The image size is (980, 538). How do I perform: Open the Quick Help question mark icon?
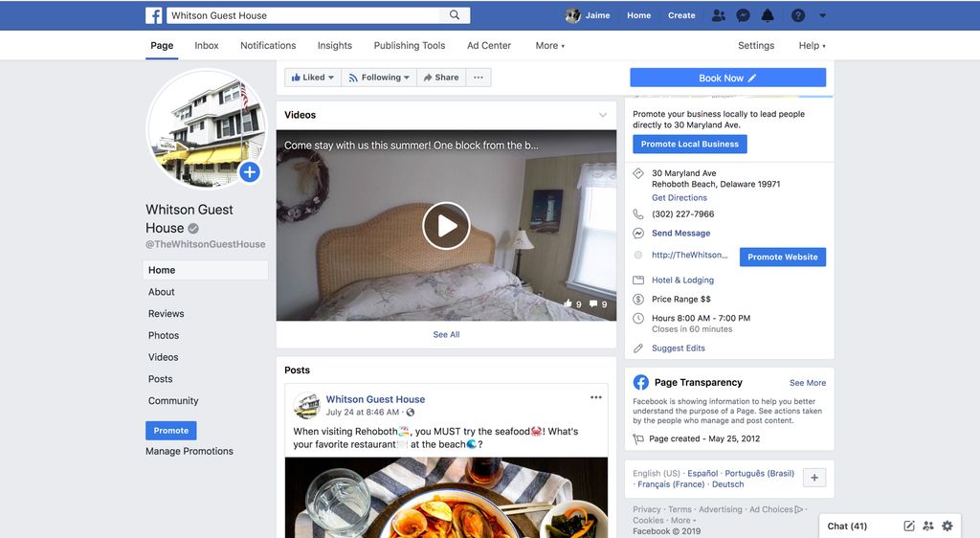[798, 15]
